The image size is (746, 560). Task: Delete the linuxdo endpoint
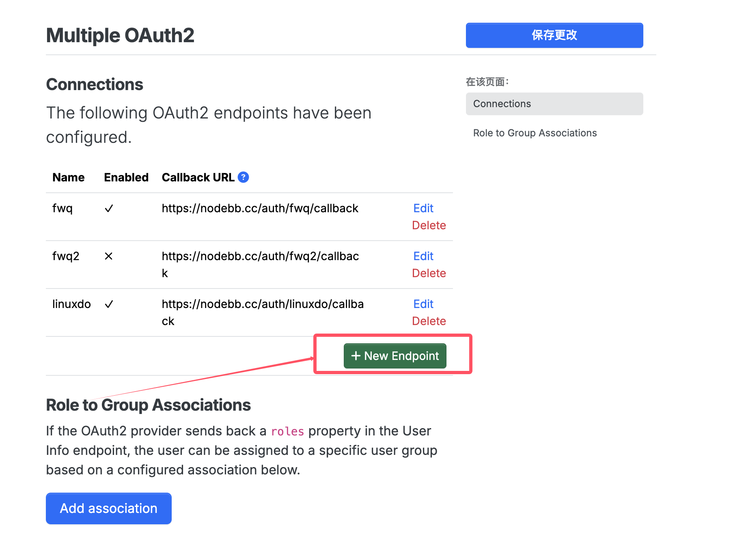click(429, 321)
